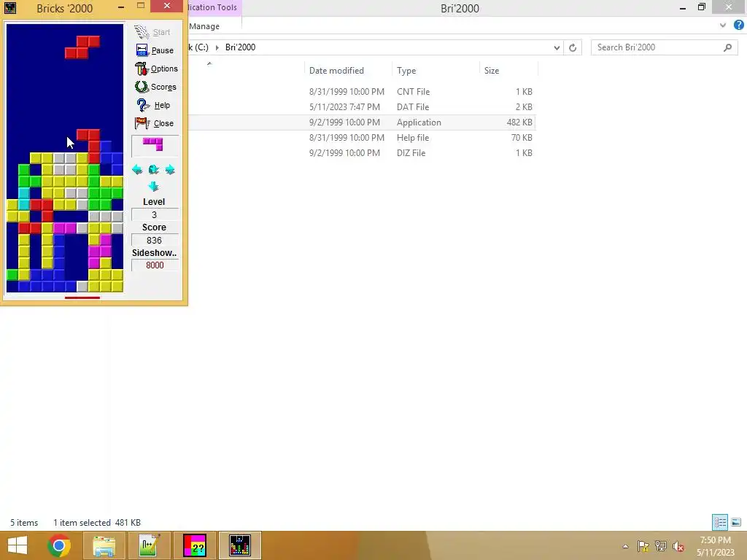This screenshot has height=560, width=747.
Task: Click the Bricks taskbar icon
Action: coord(239,545)
